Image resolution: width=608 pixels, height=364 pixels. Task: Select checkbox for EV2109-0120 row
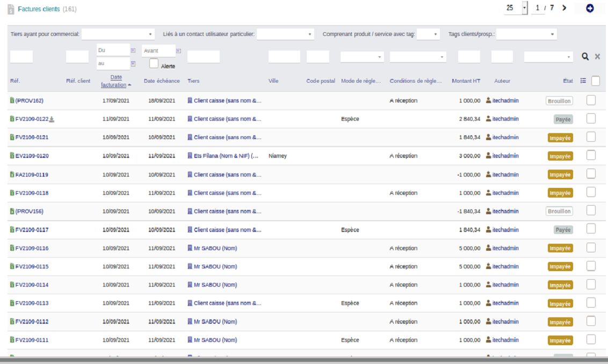point(591,156)
